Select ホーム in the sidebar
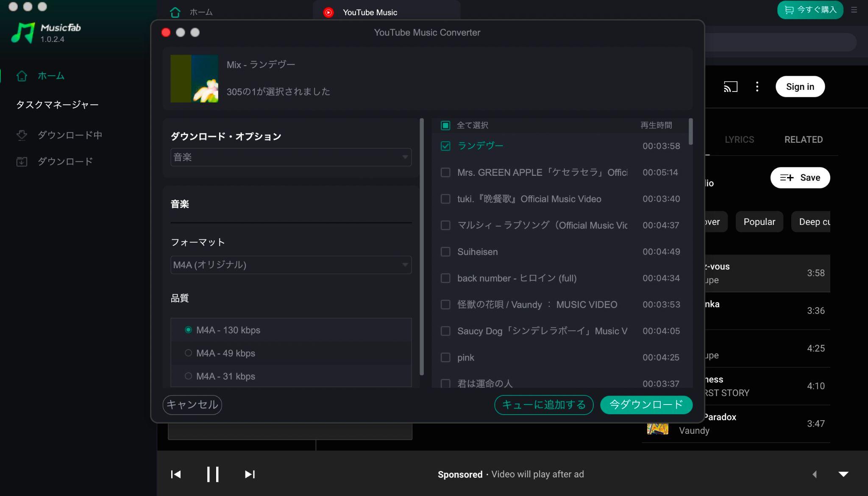Viewport: 868px width, 496px height. [x=51, y=76]
